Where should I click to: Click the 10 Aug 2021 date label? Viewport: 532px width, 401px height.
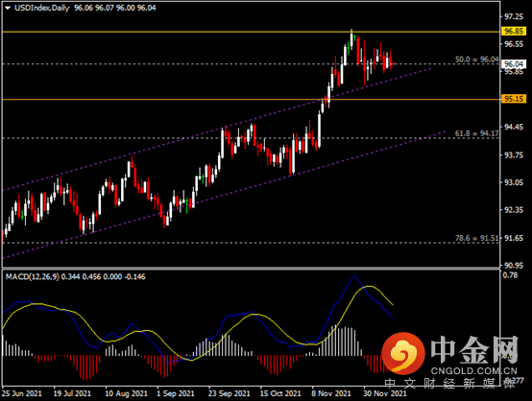(126, 393)
